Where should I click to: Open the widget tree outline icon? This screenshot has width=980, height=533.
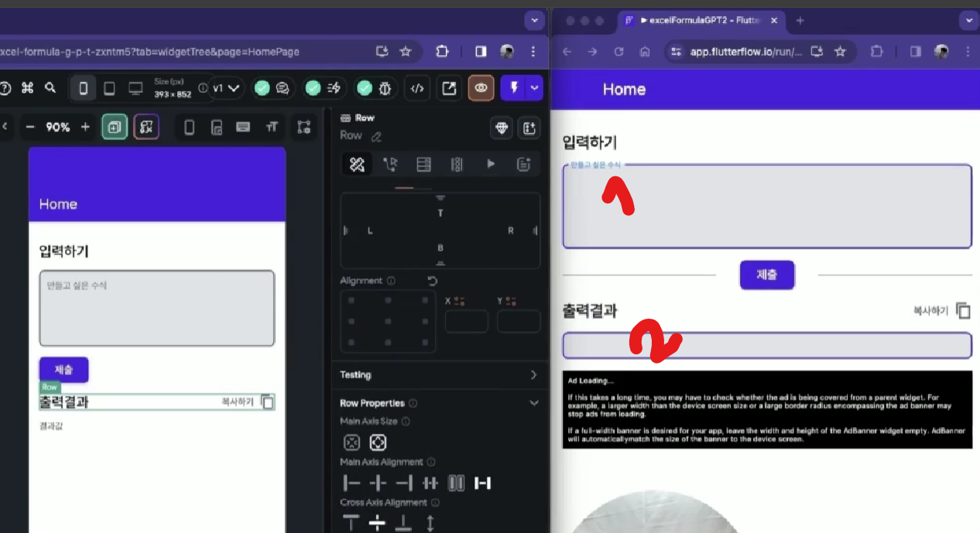(x=303, y=127)
